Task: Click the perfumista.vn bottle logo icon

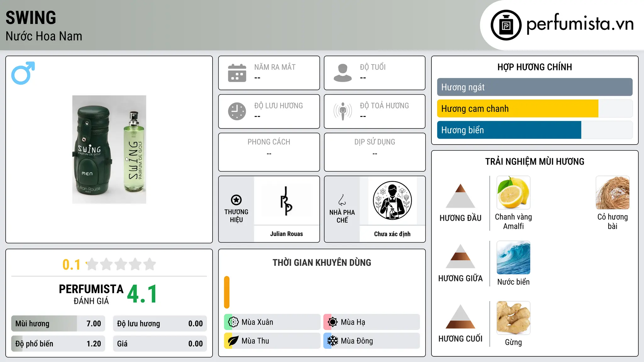Action: tap(506, 25)
